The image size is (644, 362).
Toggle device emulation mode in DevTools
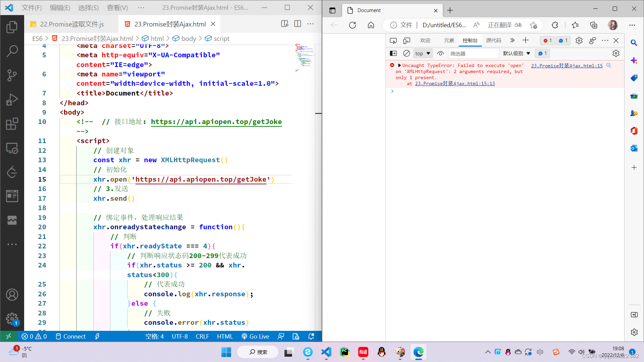pos(407,40)
